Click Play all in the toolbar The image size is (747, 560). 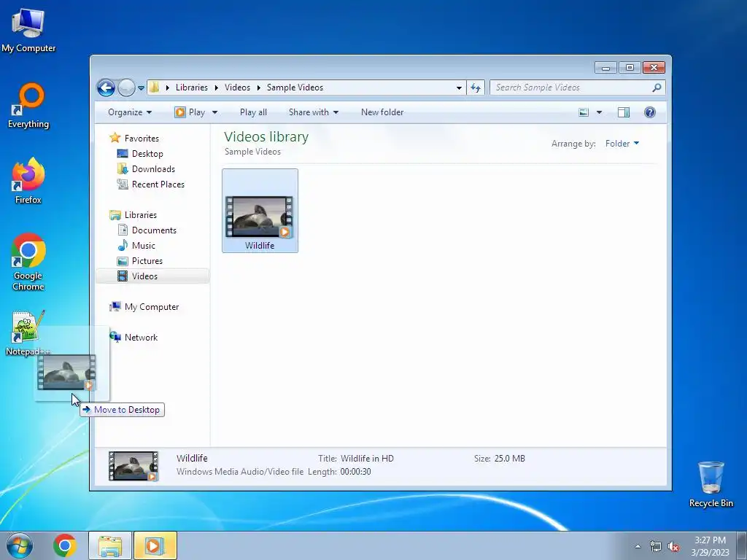pyautogui.click(x=253, y=112)
